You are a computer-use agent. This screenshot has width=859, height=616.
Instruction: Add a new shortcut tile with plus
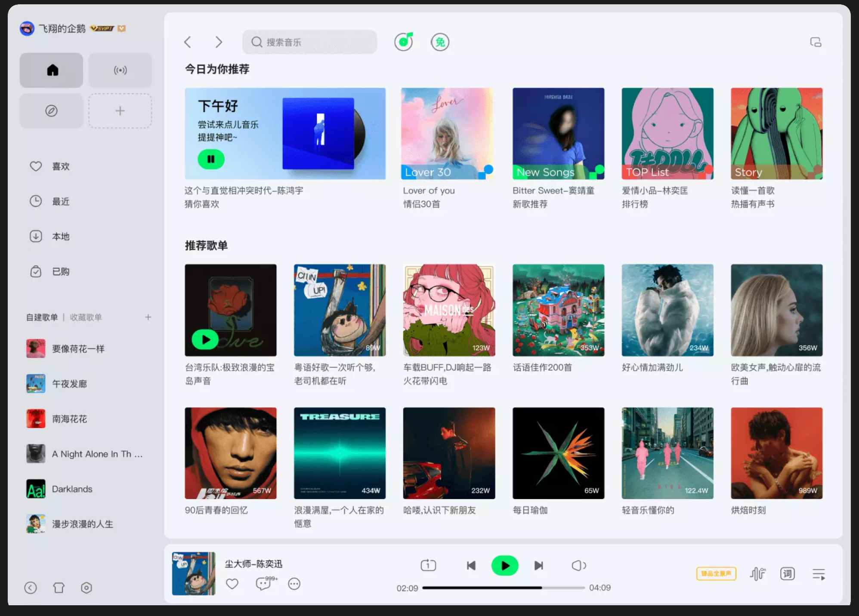click(120, 111)
